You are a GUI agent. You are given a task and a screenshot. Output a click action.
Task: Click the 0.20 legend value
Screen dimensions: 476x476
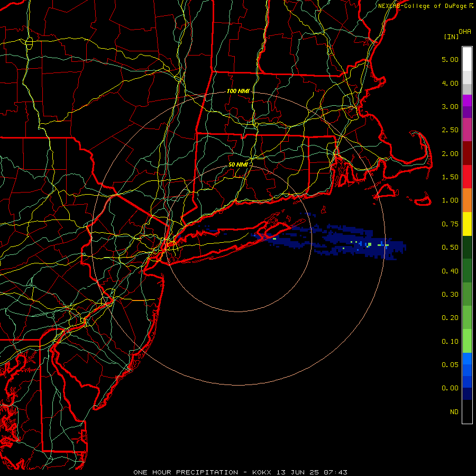[x=450, y=318]
